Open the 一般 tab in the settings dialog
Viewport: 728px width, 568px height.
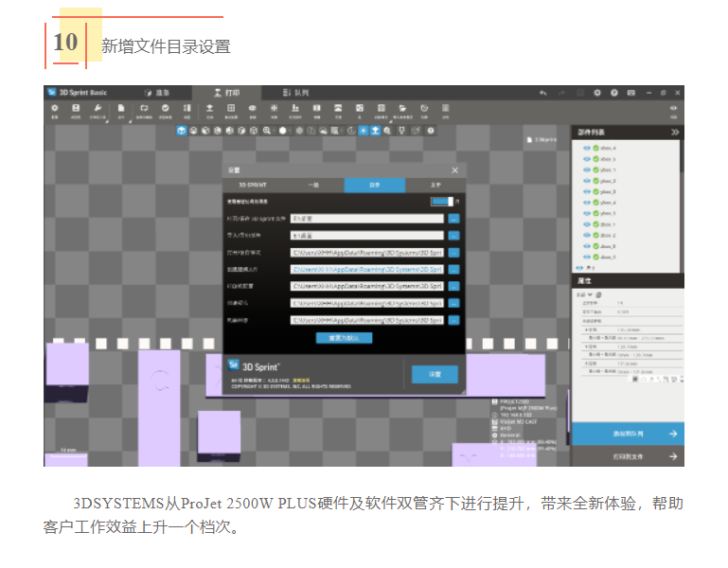[x=313, y=186]
